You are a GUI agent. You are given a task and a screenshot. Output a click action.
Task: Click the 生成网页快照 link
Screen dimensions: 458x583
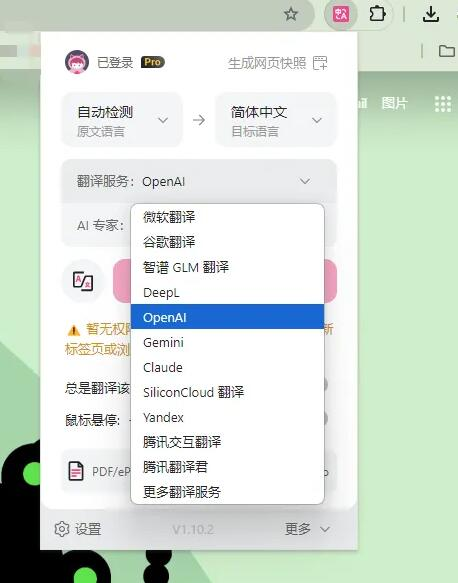(267, 63)
